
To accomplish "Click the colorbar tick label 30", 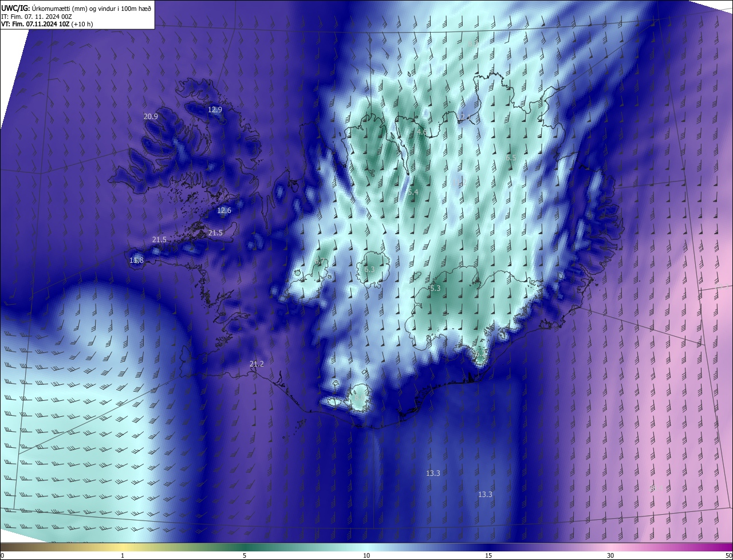I will pyautogui.click(x=610, y=555).
